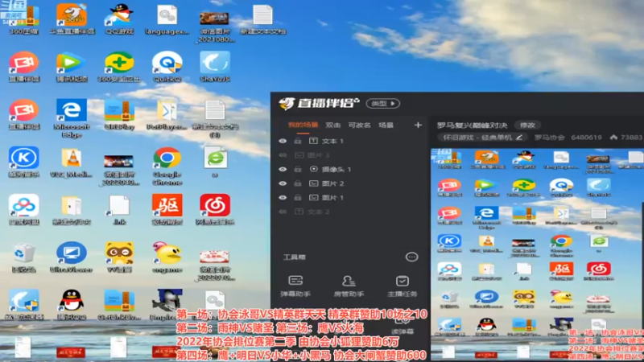The image size is (644, 362).
Task: Show the hidden 图片 3 layer
Action: click(x=283, y=155)
